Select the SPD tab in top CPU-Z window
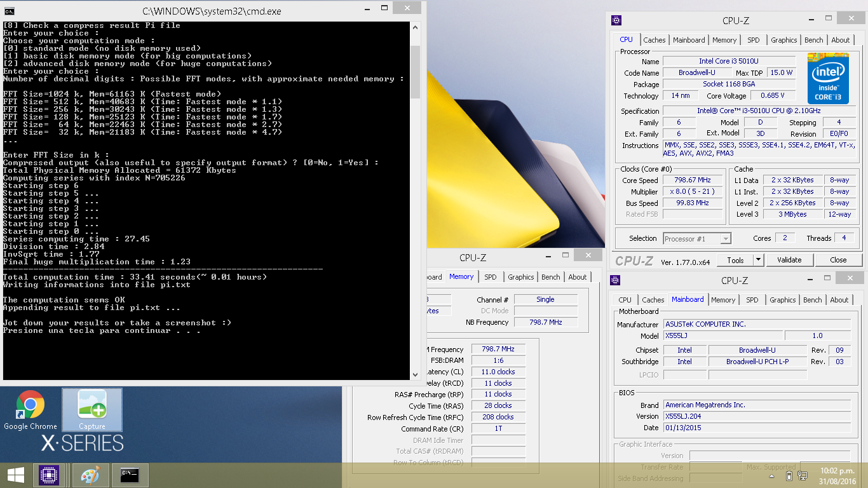The image size is (868, 488). pos(753,40)
